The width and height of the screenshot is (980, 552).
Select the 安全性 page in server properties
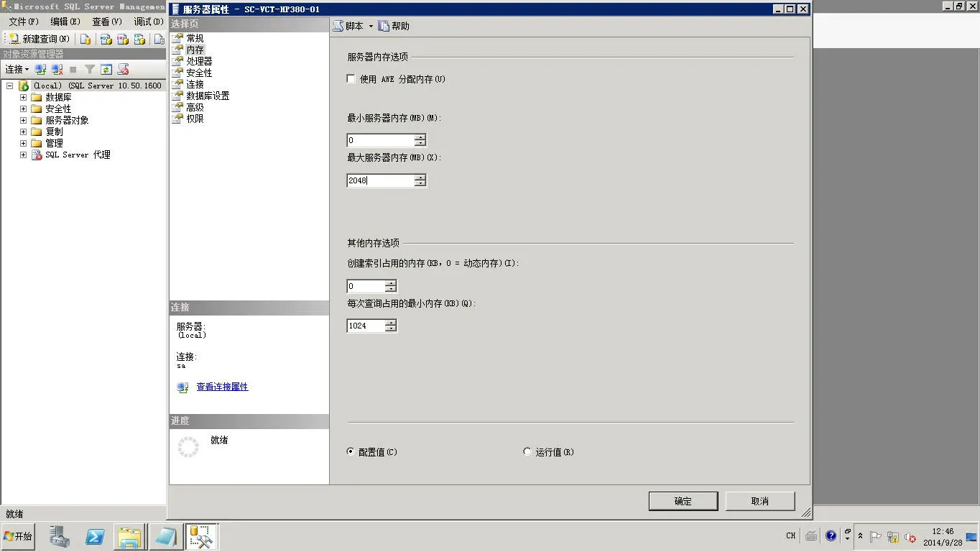point(199,73)
